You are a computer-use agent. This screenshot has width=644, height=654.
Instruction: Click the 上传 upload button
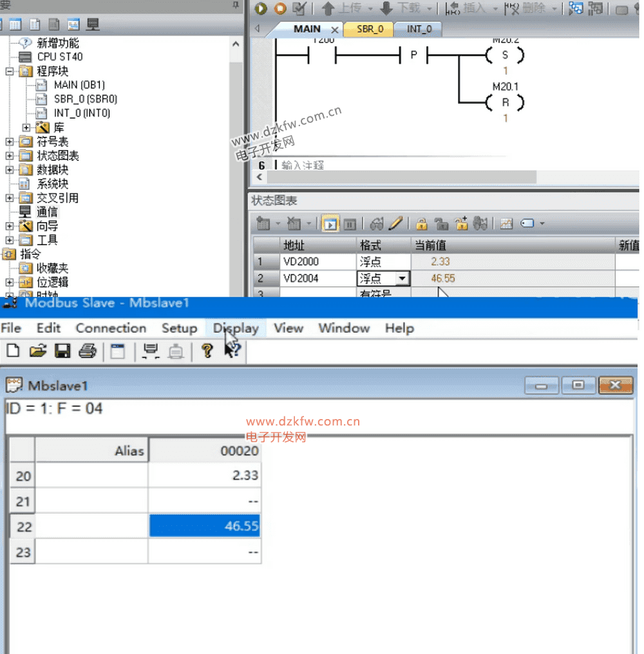(344, 8)
